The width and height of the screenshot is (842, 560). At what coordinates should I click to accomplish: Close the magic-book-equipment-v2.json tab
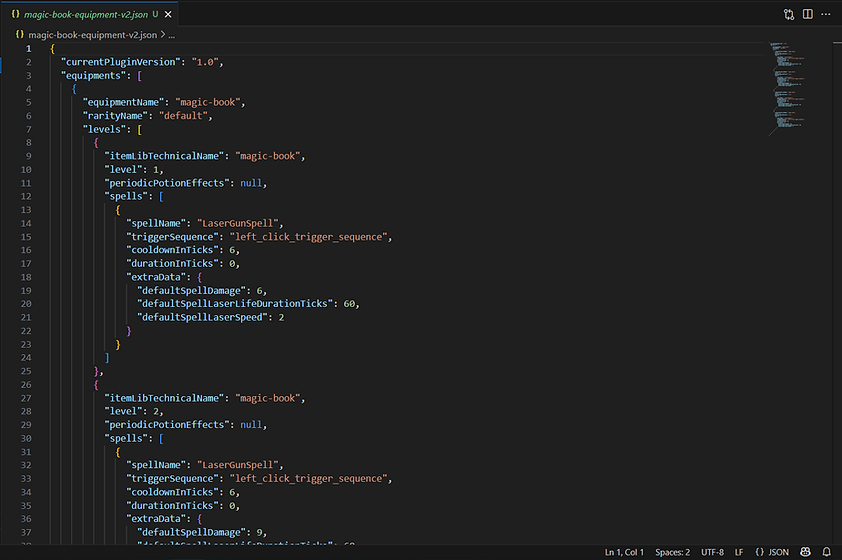(x=169, y=14)
